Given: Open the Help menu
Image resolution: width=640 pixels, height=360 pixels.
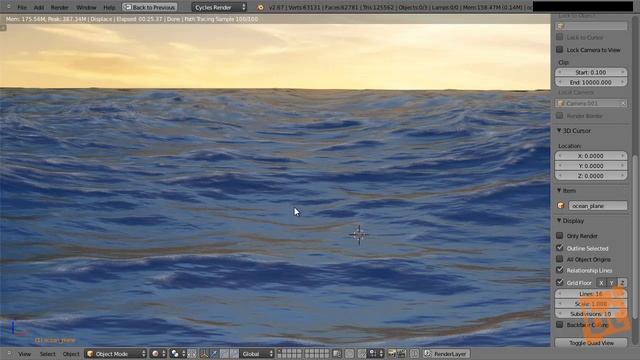Looking at the screenshot, I should coord(109,7).
